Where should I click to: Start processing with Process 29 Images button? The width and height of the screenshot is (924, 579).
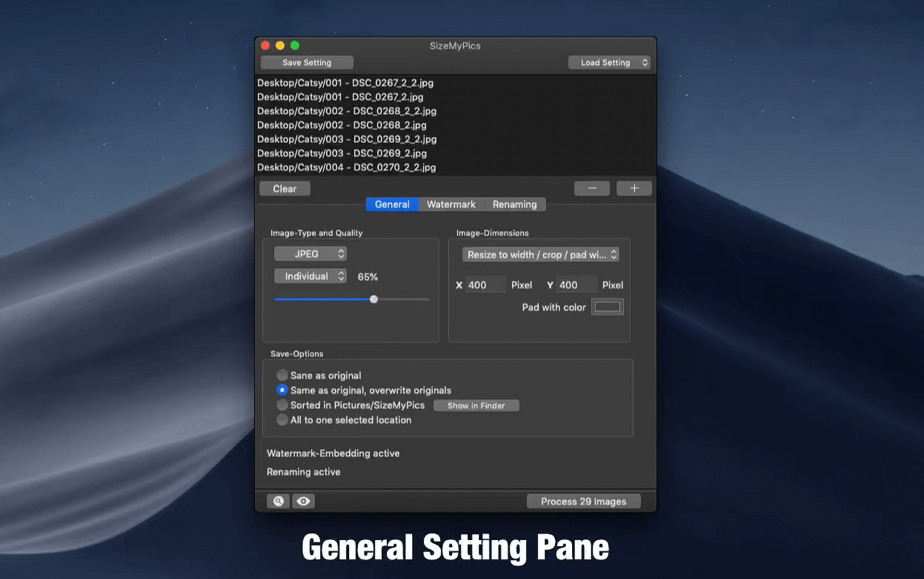tap(584, 501)
